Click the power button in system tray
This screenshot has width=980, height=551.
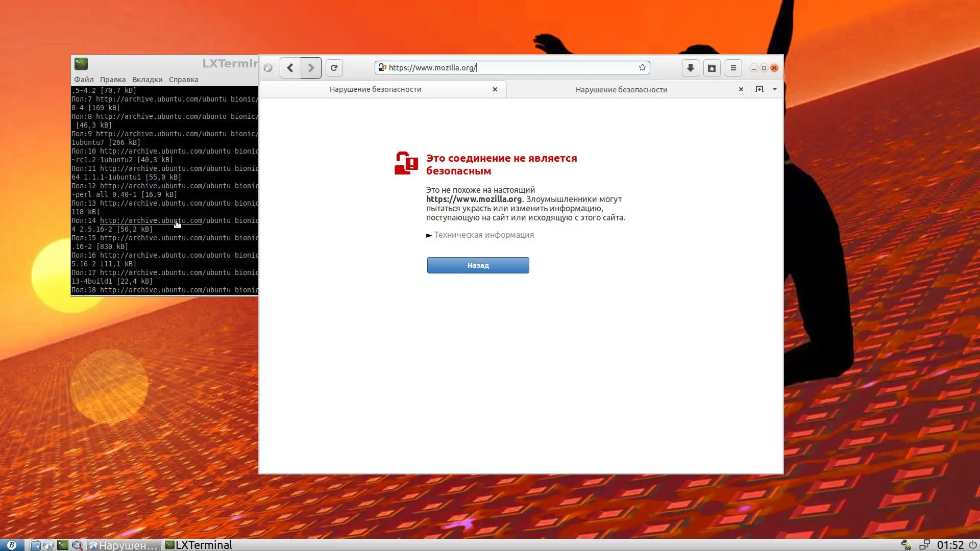972,545
